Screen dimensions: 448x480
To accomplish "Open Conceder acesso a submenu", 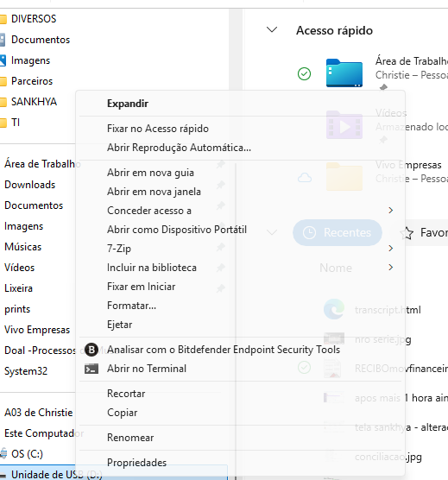I will point(149,211).
